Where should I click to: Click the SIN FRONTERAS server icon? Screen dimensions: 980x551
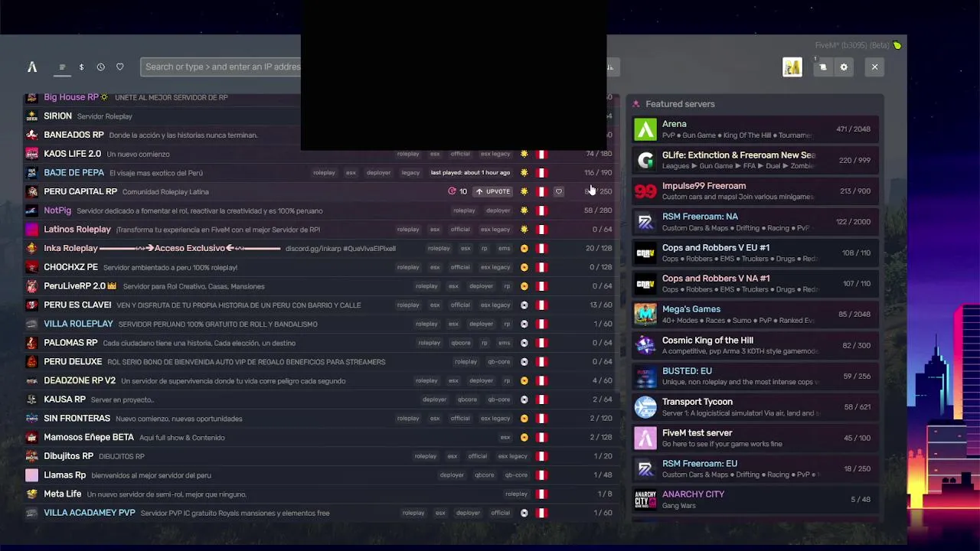coord(31,419)
